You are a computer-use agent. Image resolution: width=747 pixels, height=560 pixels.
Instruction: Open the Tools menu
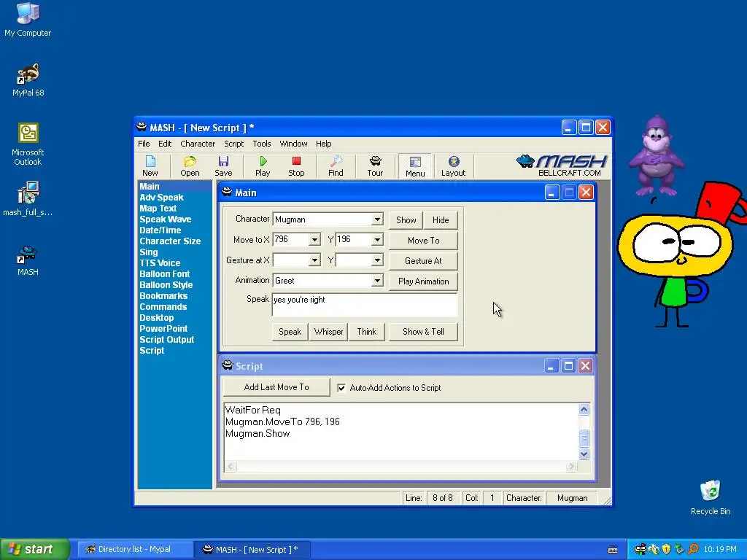click(262, 144)
